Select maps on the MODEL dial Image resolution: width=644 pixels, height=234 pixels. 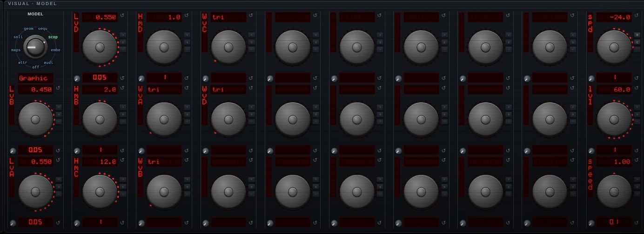click(16, 50)
